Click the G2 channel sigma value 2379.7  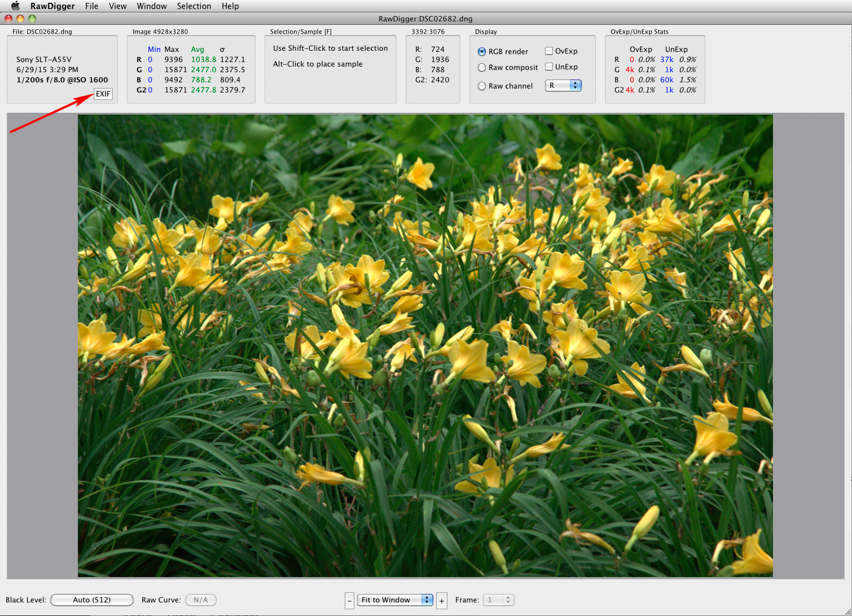(x=232, y=90)
